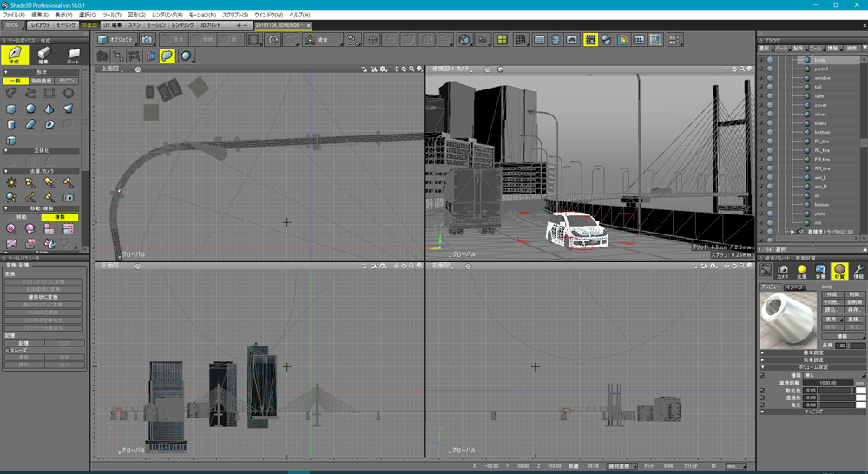Toggle the 散乱色 checkbox in volume settings

762,391
